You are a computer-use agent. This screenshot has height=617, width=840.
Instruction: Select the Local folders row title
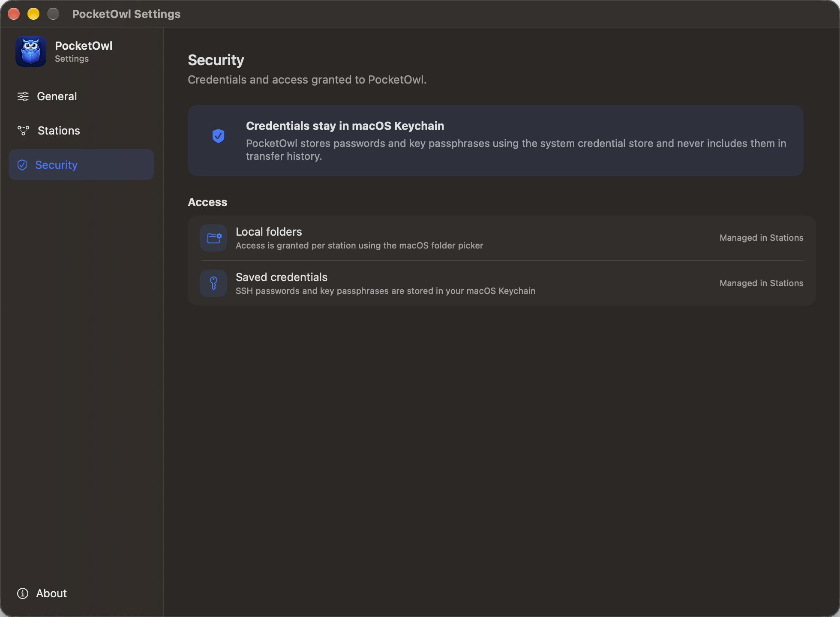pos(269,232)
